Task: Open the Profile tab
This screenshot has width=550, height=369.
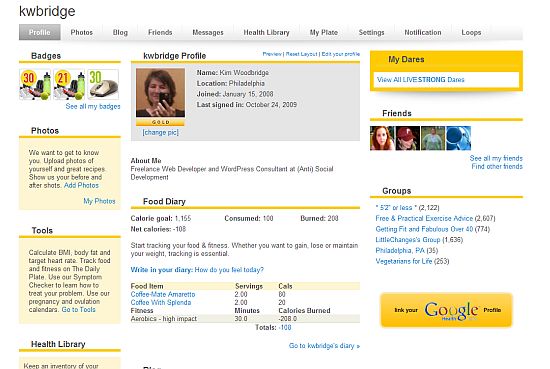Action: click(x=39, y=32)
